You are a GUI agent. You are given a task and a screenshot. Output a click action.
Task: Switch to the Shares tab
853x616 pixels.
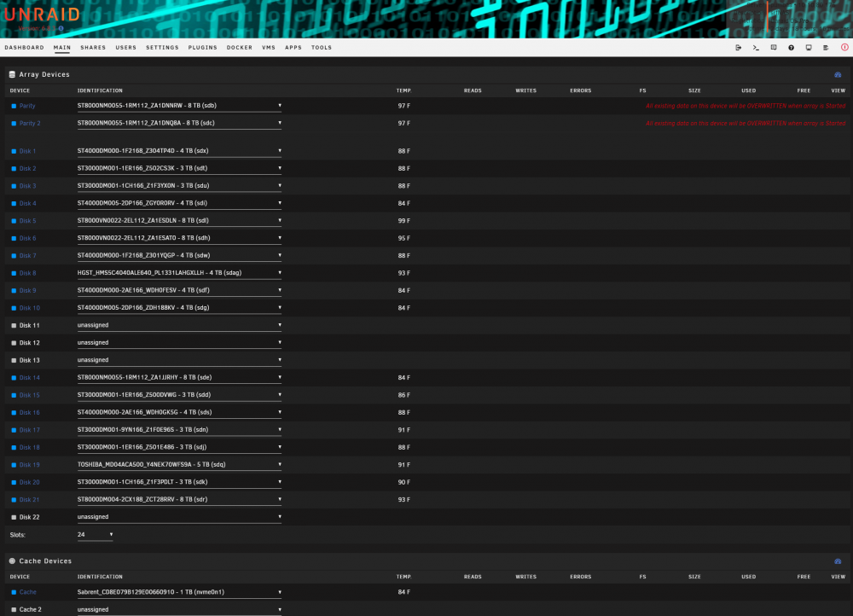point(93,47)
